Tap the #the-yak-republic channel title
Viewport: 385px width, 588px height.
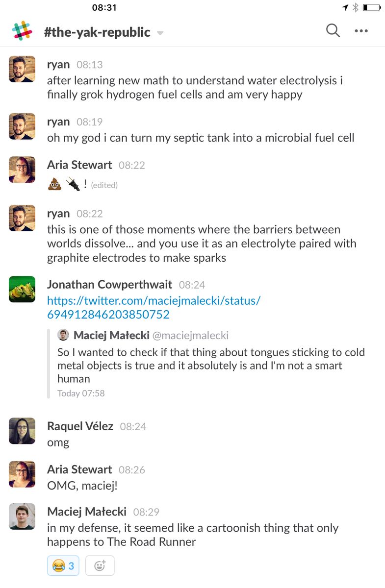(x=97, y=32)
